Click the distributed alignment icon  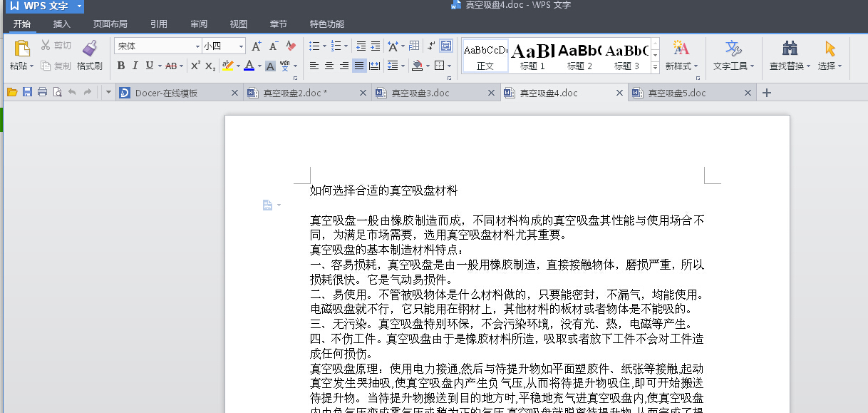[x=374, y=66]
